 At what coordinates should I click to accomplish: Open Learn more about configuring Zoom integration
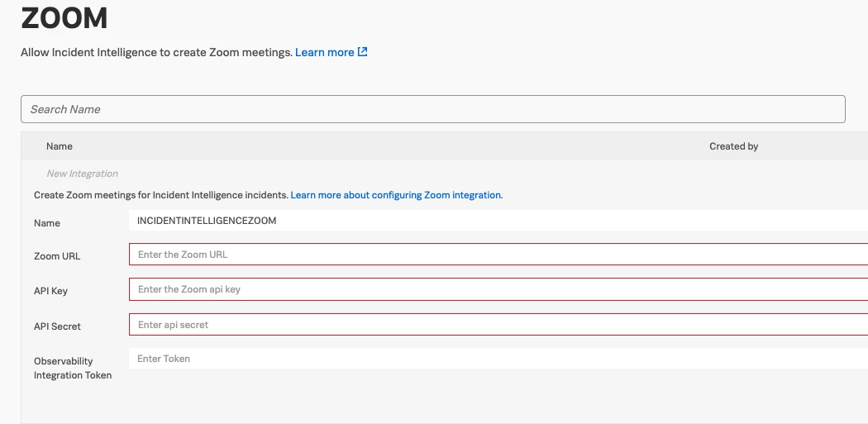[x=396, y=195]
